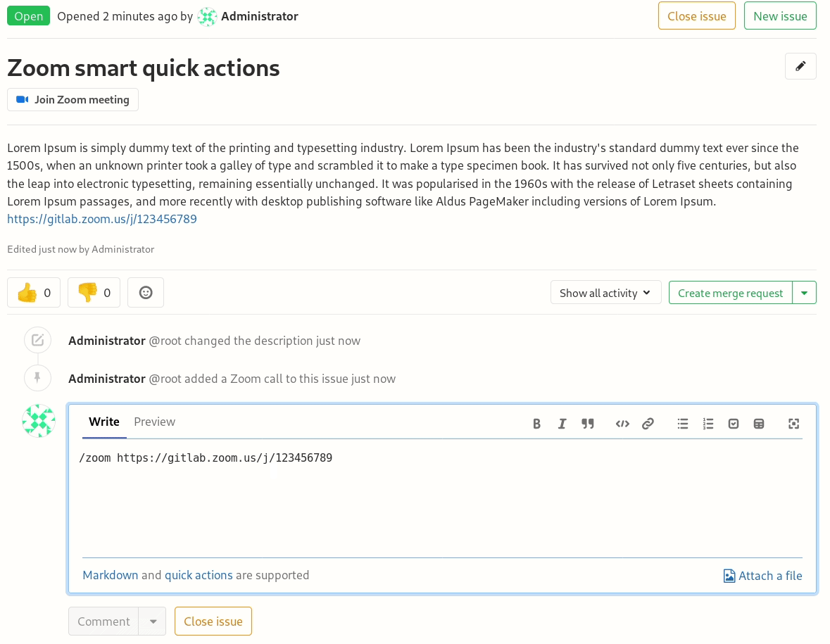Insert a table in comment
Image resolution: width=830 pixels, height=644 pixels.
tap(759, 424)
